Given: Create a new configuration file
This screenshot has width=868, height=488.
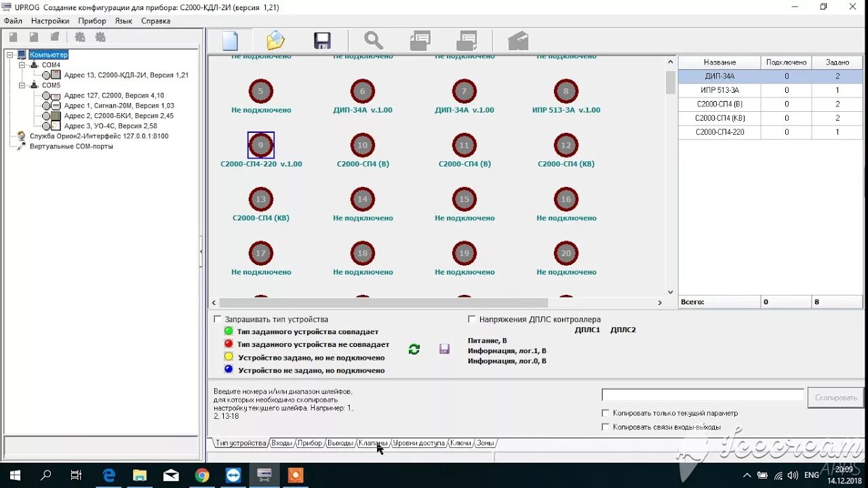Looking at the screenshot, I should click(x=231, y=41).
